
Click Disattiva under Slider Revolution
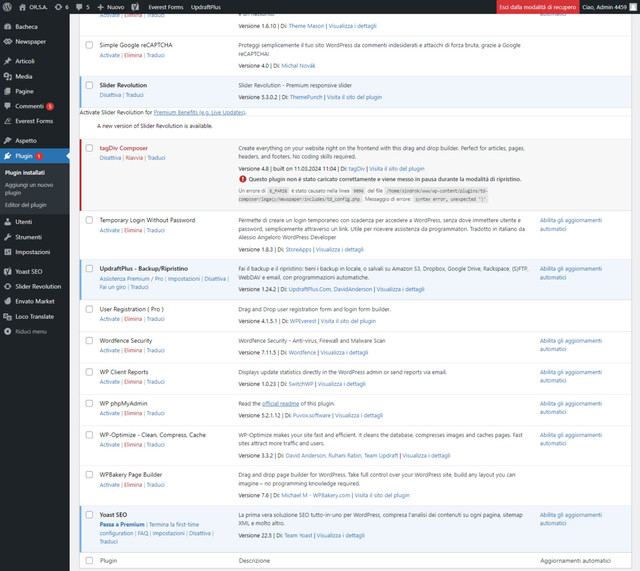coord(110,95)
